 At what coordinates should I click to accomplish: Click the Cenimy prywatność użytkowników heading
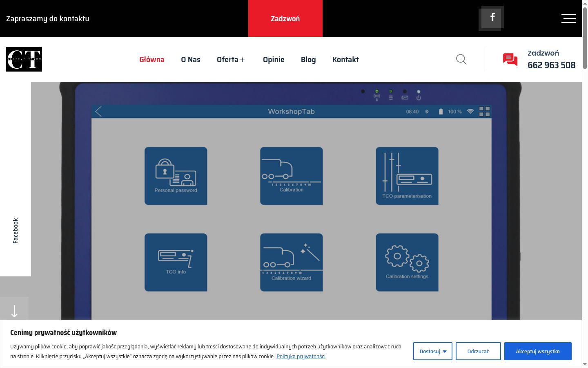(63, 332)
